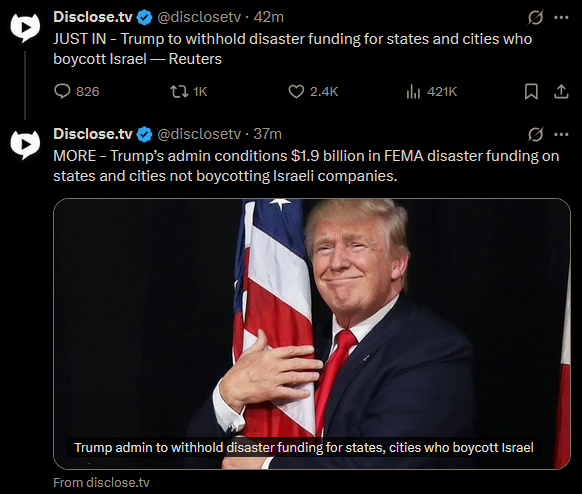The image size is (582, 494).
Task: Open Disclose.tv avatar on second post
Action: tap(25, 144)
